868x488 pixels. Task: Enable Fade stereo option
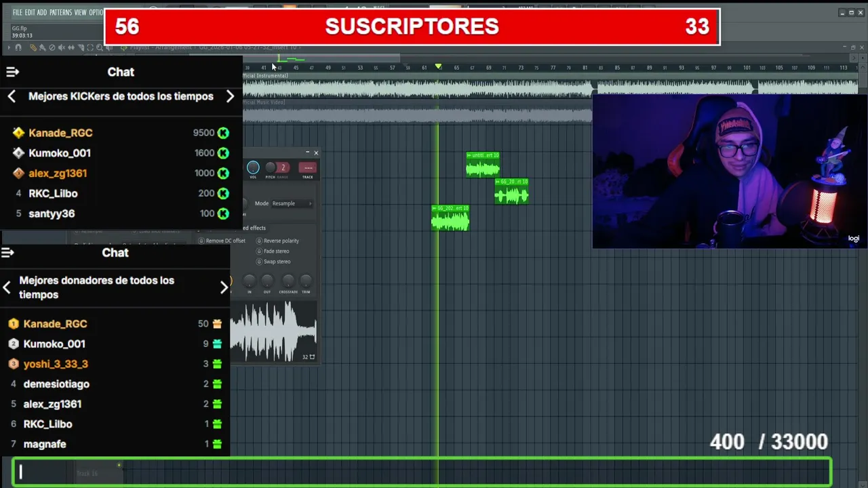[x=273, y=251]
